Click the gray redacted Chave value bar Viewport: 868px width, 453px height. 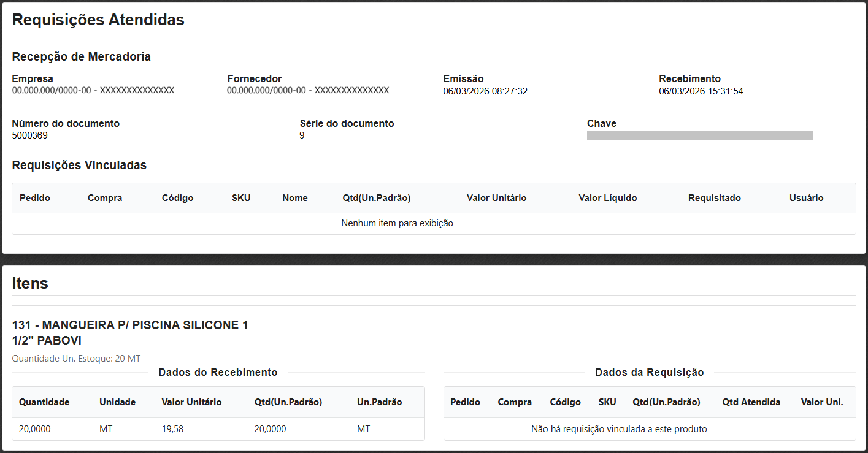699,135
